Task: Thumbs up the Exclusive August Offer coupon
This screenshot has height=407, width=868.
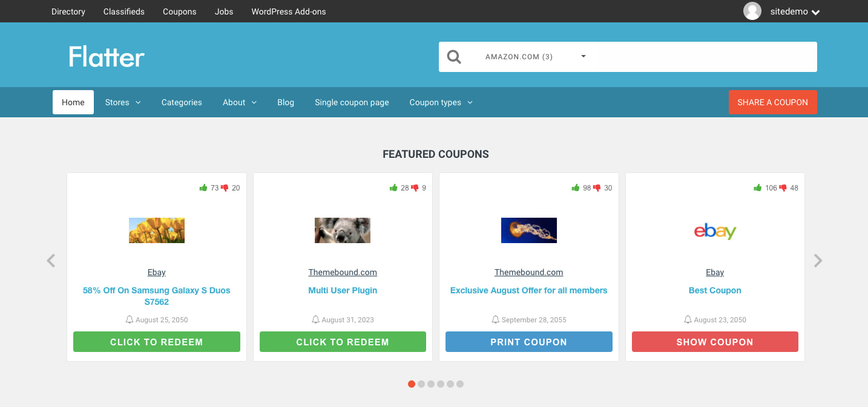Action: coord(576,188)
